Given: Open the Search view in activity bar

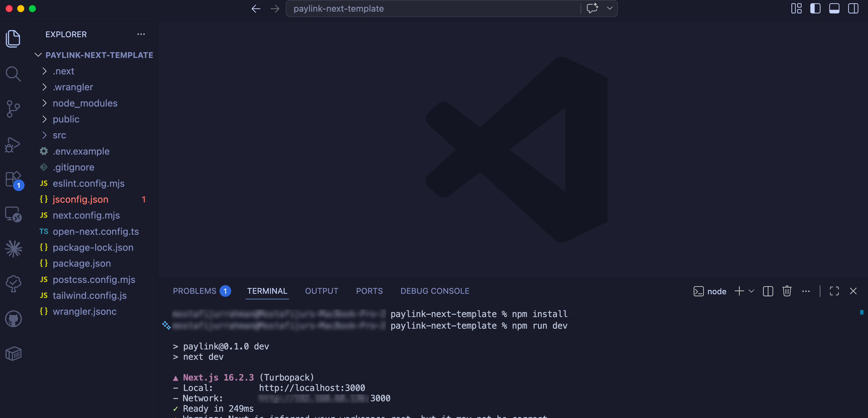Looking at the screenshot, I should (13, 73).
